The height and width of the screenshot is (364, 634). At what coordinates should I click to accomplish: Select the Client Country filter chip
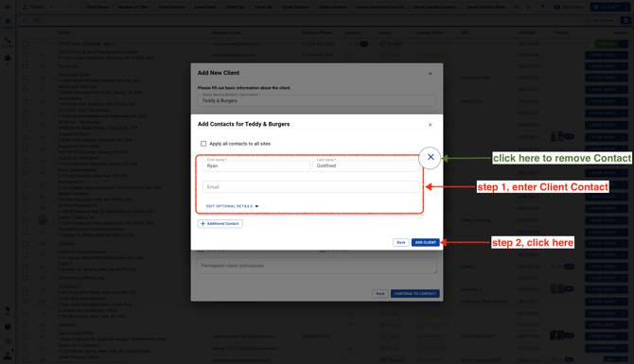(x=171, y=7)
